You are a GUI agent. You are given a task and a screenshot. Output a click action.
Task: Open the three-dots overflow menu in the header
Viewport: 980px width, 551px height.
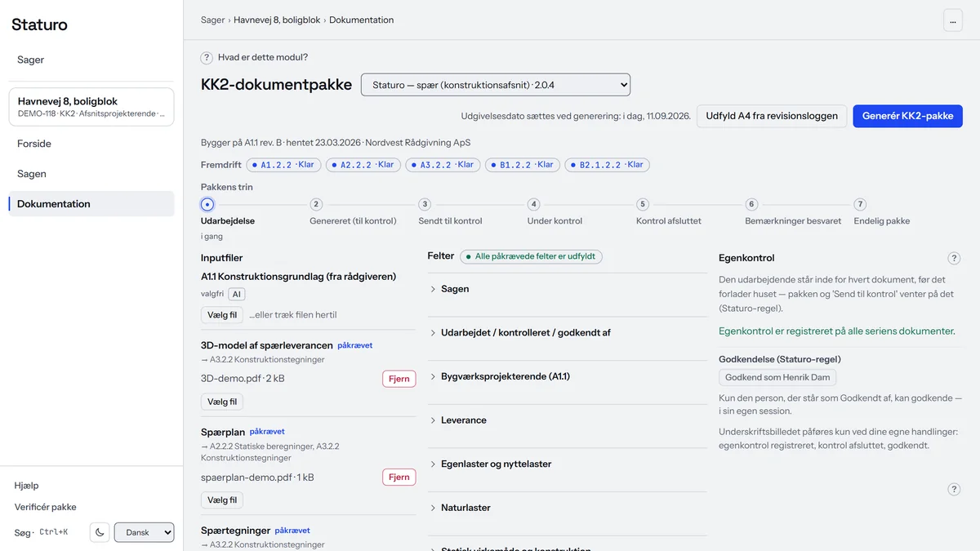[x=953, y=20]
